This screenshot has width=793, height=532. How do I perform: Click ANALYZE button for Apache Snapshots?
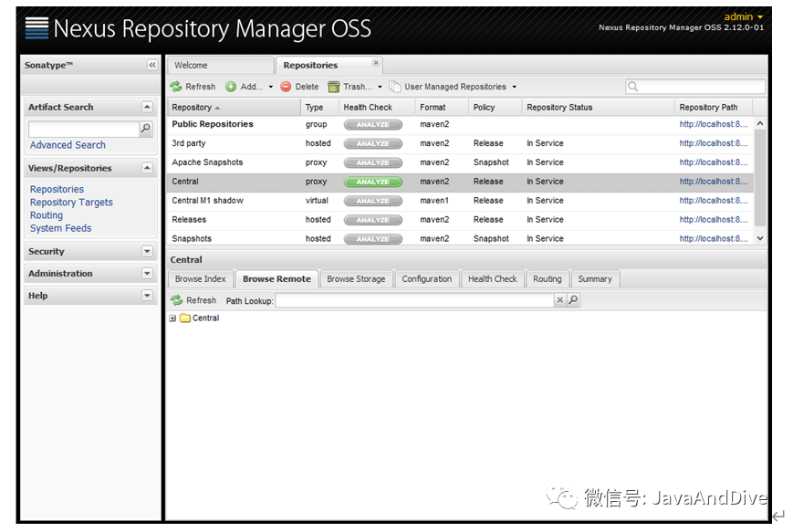click(x=373, y=162)
